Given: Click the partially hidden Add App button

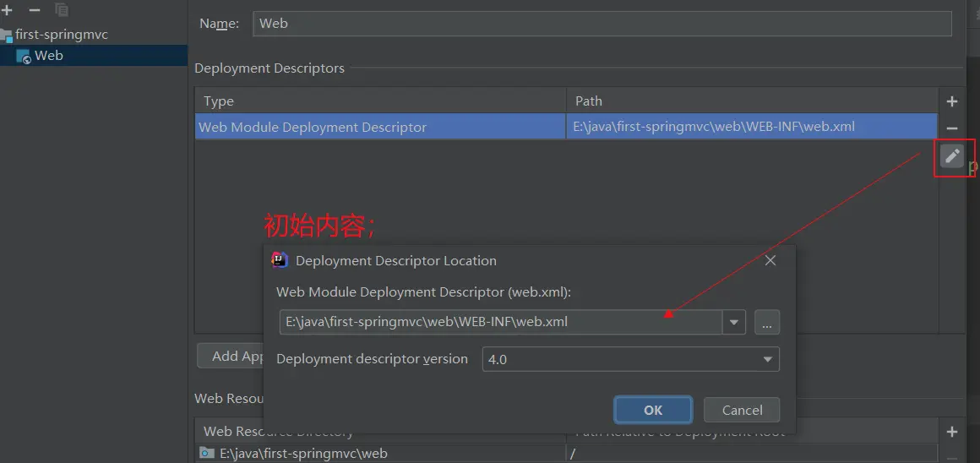Looking at the screenshot, I should 230,356.
